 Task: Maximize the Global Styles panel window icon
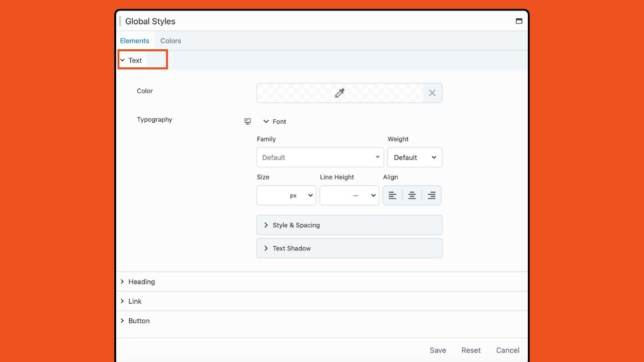tap(519, 21)
